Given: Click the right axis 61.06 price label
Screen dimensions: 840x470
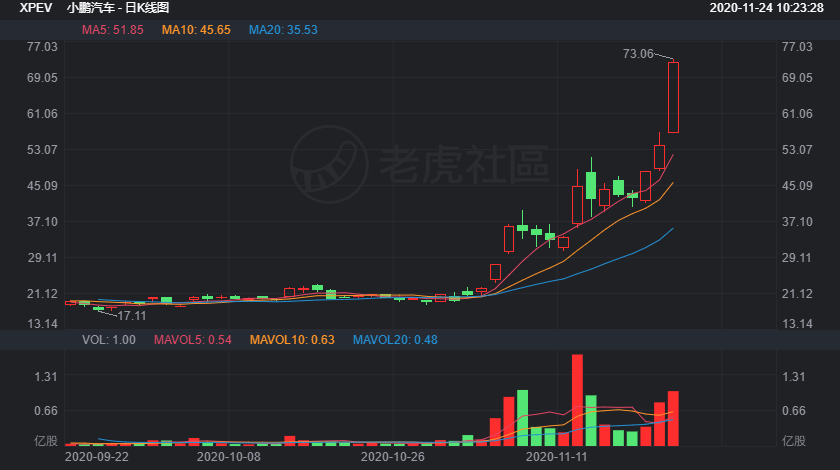Looking at the screenshot, I should [797, 114].
